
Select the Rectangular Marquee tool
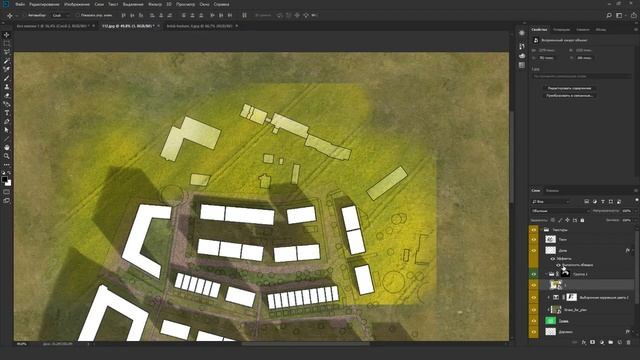pos(7,44)
